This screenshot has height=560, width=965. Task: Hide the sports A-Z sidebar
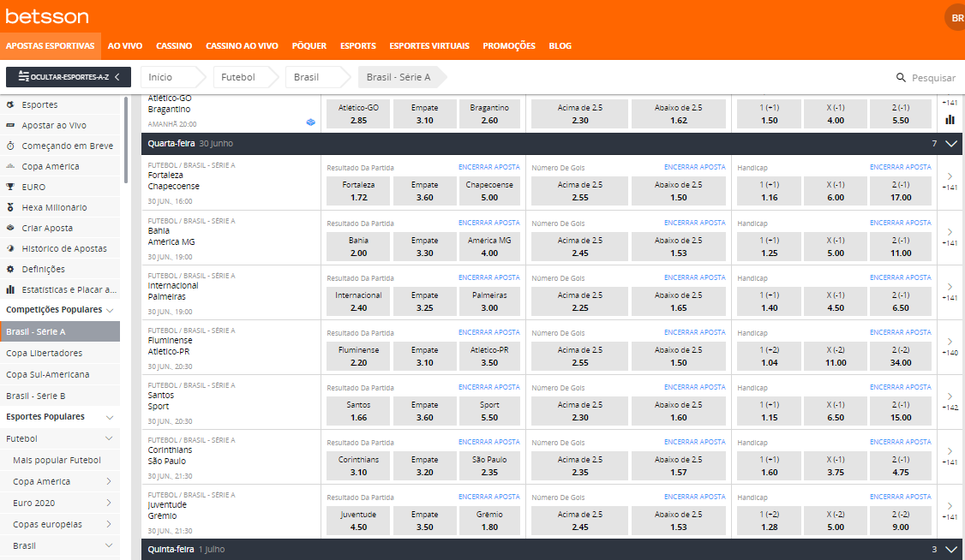69,77
